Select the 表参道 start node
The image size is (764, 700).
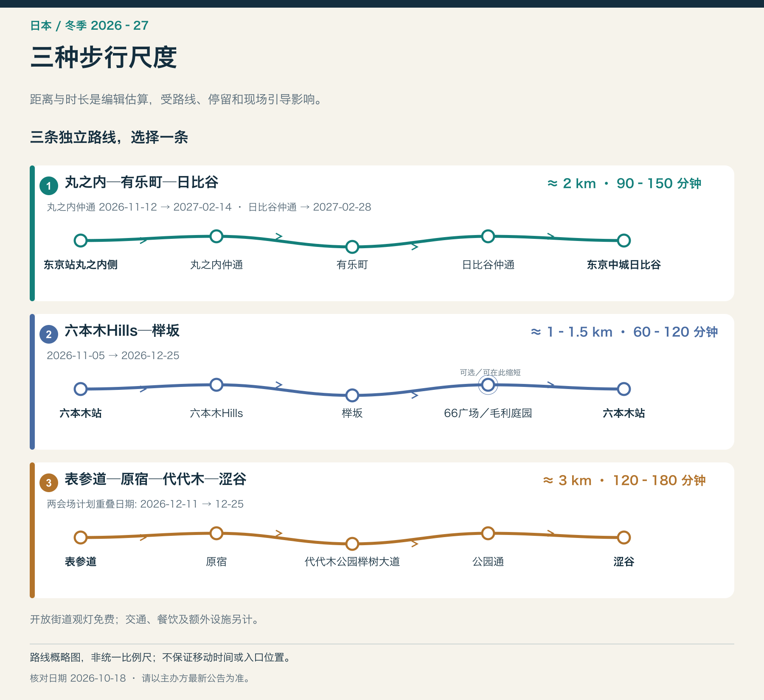(x=81, y=538)
